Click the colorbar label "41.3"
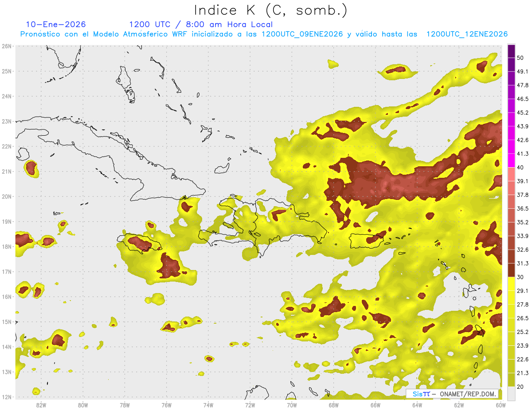 [x=522, y=154]
